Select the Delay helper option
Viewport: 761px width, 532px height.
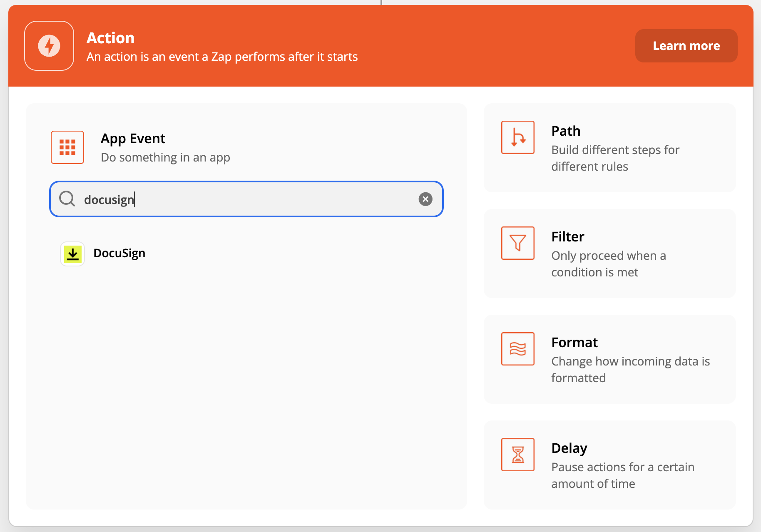pyautogui.click(x=609, y=465)
